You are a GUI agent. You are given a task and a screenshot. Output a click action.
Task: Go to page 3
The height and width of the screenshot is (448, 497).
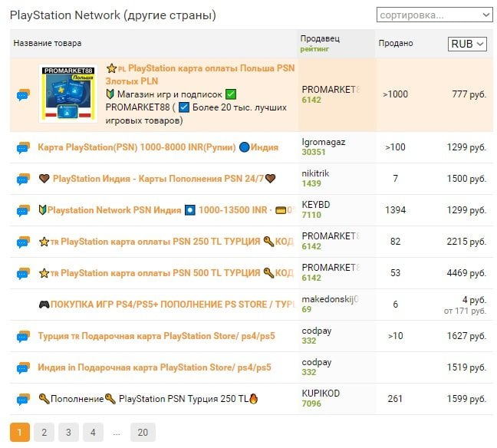[68, 432]
